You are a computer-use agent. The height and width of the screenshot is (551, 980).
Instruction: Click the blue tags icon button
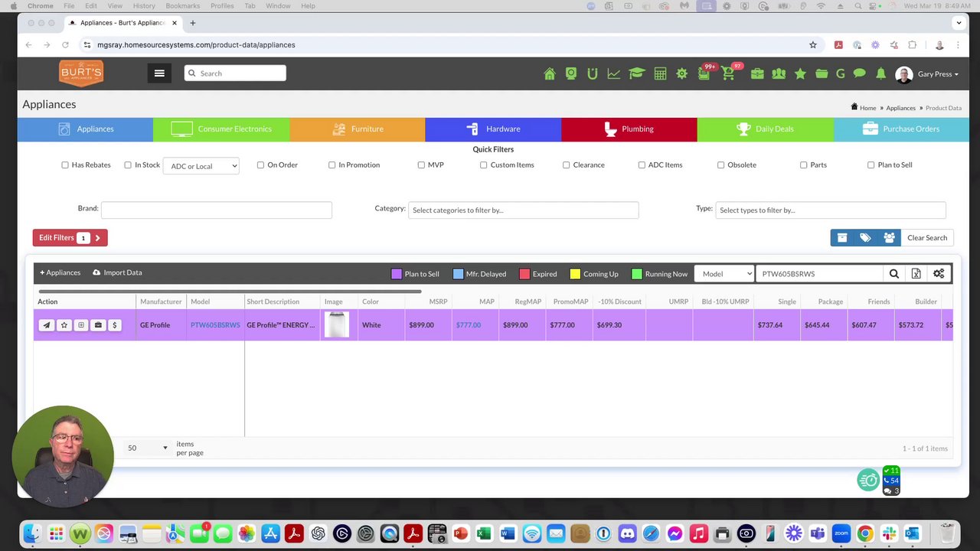pyautogui.click(x=865, y=238)
